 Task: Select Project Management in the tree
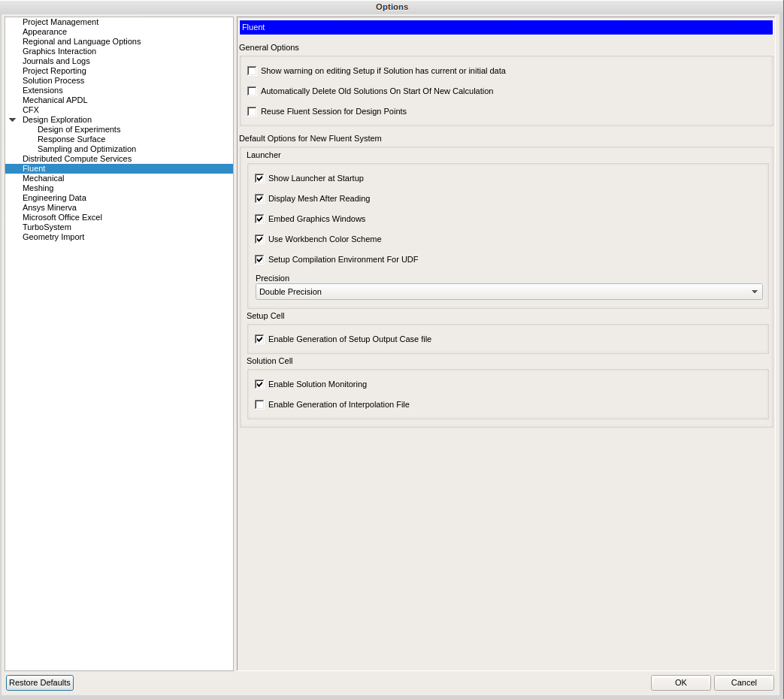60,22
